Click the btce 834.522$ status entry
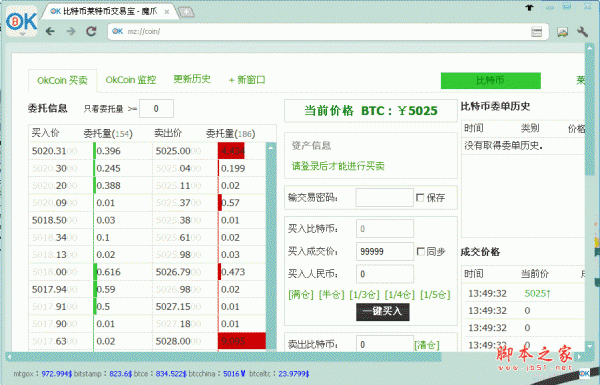Screen dimensions: 600x385 160,374
